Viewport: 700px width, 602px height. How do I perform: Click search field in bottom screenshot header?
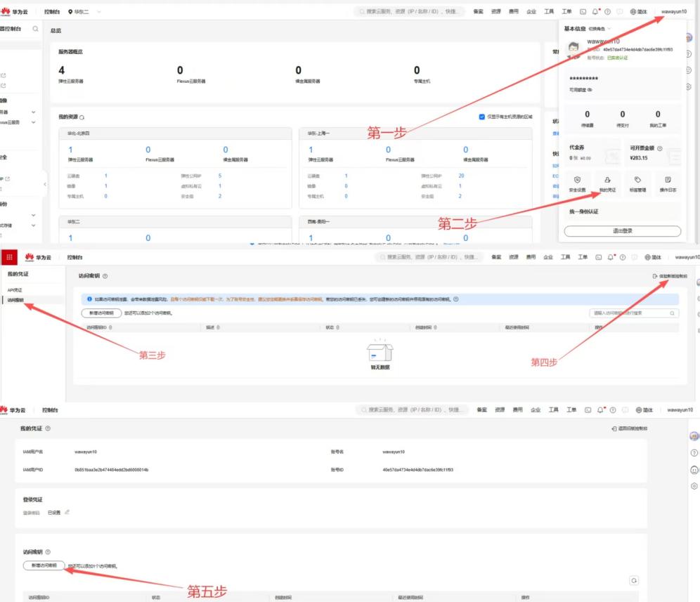pyautogui.click(x=412, y=410)
